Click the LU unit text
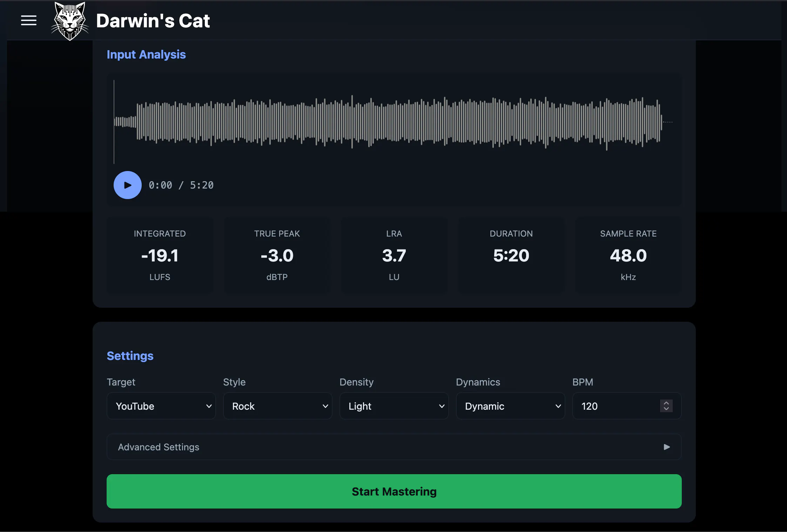The image size is (787, 532). pyautogui.click(x=394, y=277)
